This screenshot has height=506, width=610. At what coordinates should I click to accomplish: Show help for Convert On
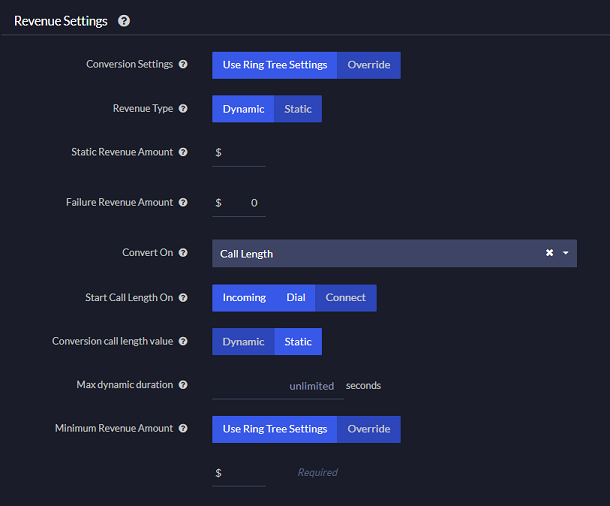click(x=183, y=253)
